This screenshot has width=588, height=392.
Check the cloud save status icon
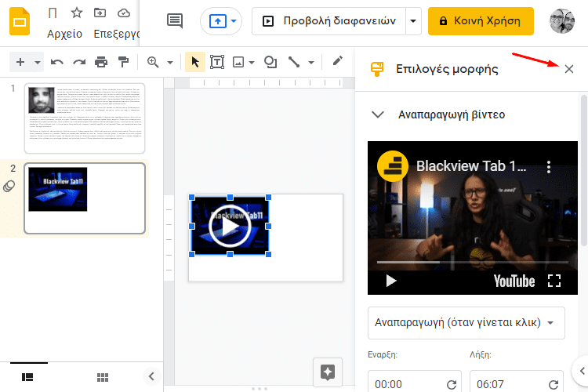124,13
